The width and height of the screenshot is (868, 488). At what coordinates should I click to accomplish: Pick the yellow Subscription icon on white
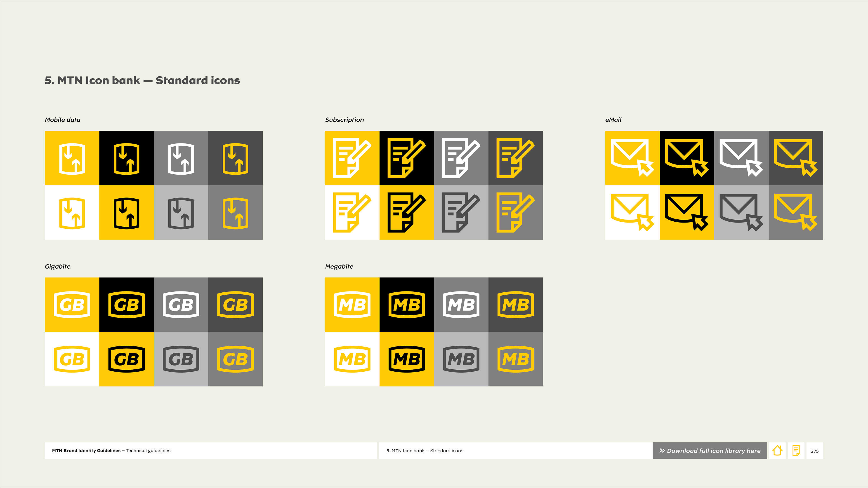(352, 213)
